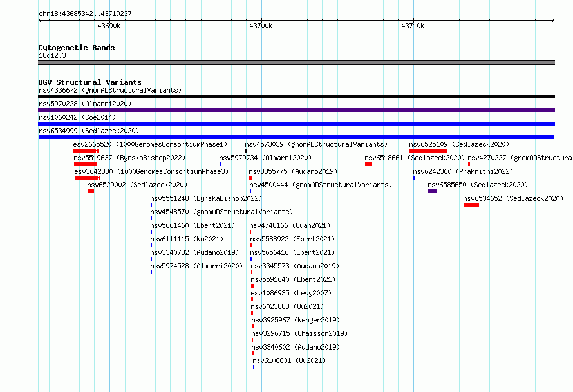The width and height of the screenshot is (573, 392).
Task: Click the DGV Structural Variants track title
Action: tap(90, 82)
